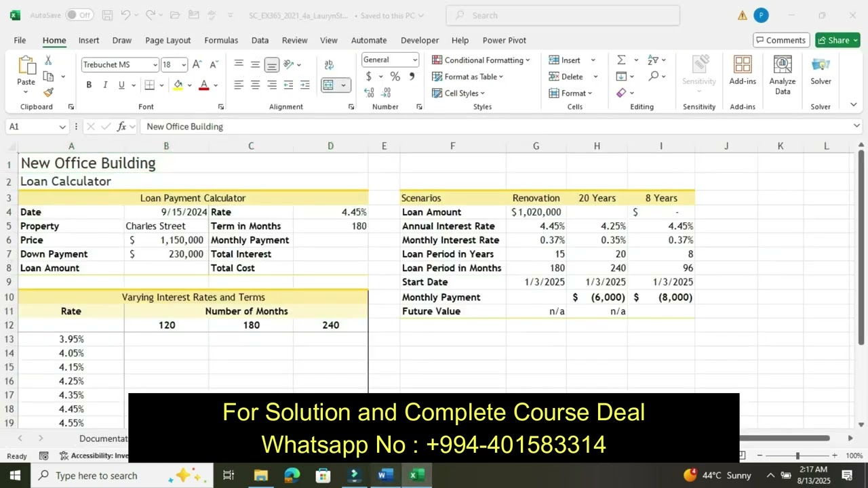Click the Format Painter brush icon
Image resolution: width=868 pixels, height=488 pixels.
pos(48,92)
